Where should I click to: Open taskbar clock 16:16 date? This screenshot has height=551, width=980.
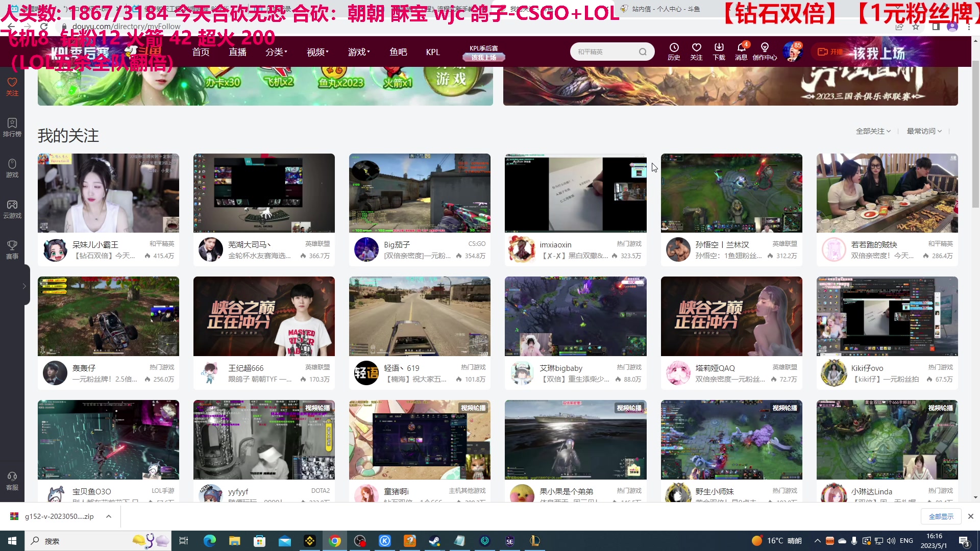(x=934, y=541)
